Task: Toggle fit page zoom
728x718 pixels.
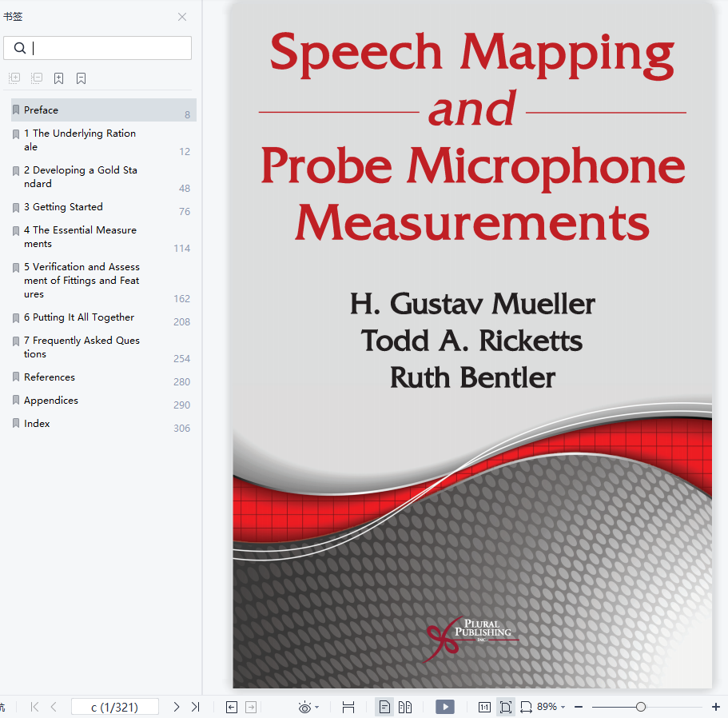Action: (x=506, y=707)
